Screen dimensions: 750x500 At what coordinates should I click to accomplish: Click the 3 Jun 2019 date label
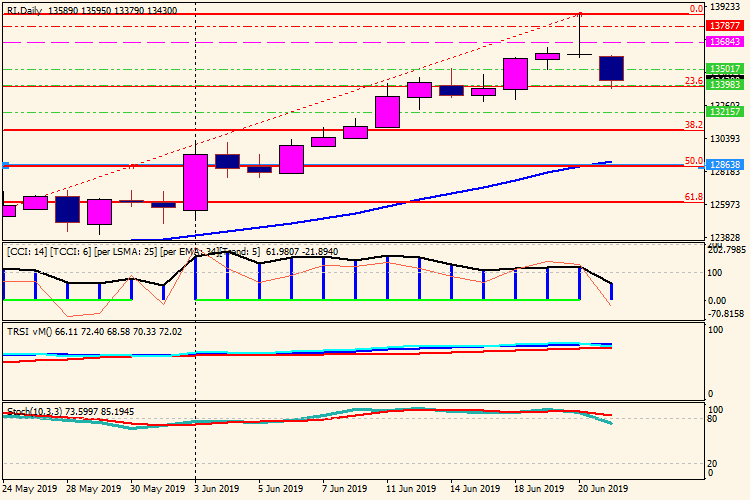tap(216, 489)
